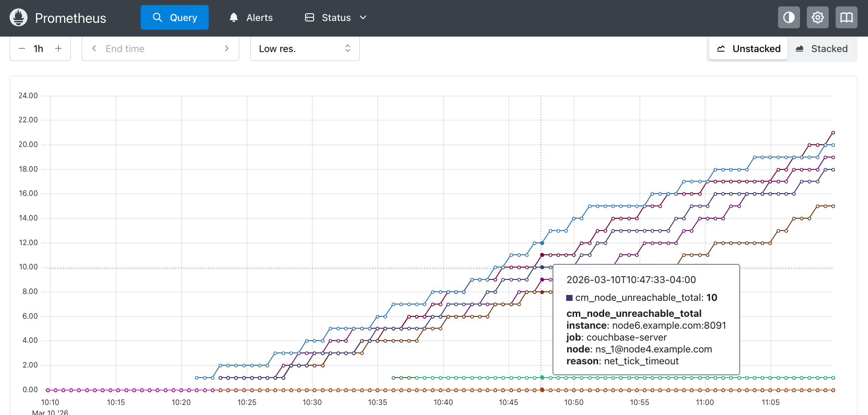Open the Low res. resolution dropdown
Screen dimensions: 868x415
[x=305, y=48]
